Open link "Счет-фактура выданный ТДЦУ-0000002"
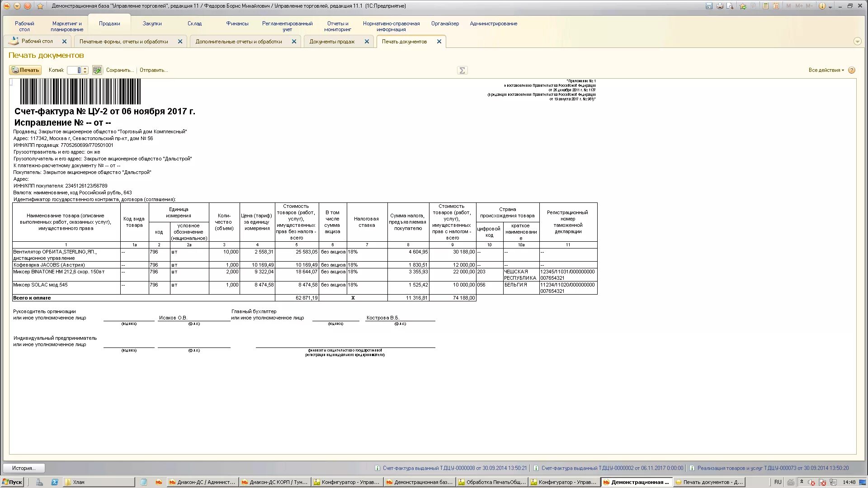Screen dimensions: 868x488 (x=612, y=468)
